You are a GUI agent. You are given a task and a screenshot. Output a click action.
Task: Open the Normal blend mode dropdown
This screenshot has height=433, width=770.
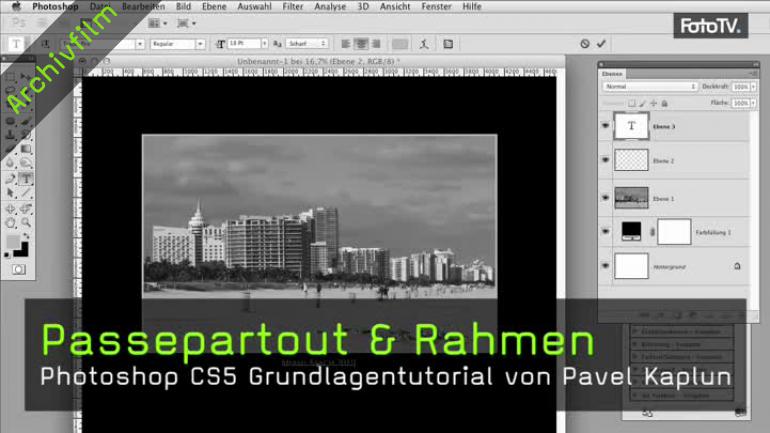[650, 86]
